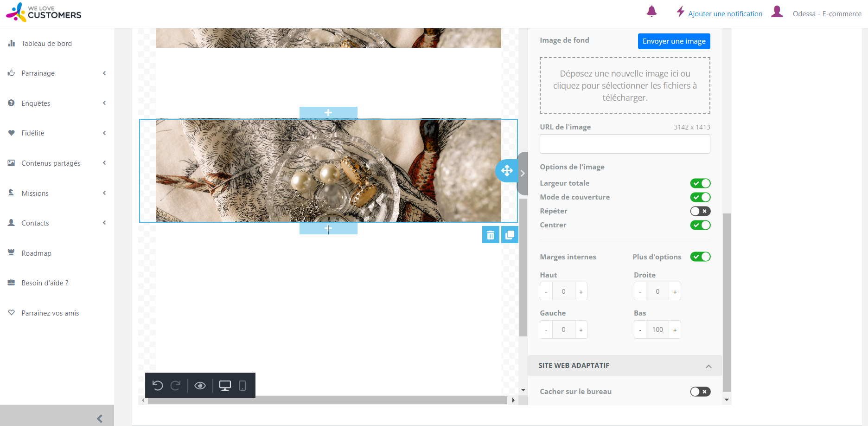The image size is (868, 426).
Task: Click the Roadmap icon
Action: (12, 253)
